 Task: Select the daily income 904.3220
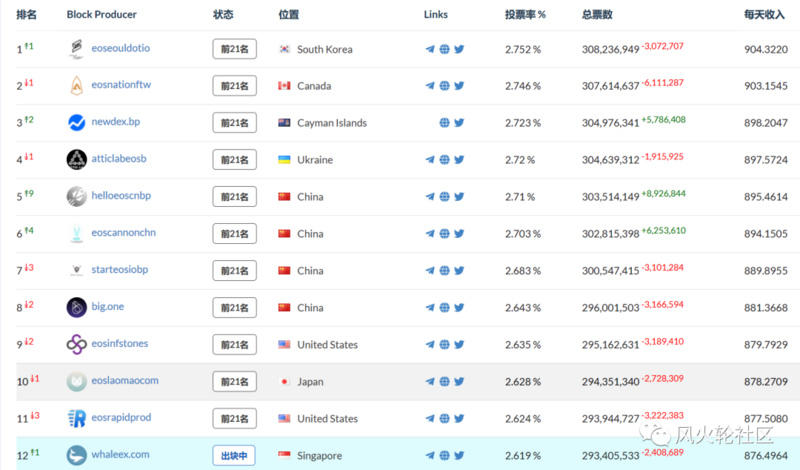click(x=766, y=50)
